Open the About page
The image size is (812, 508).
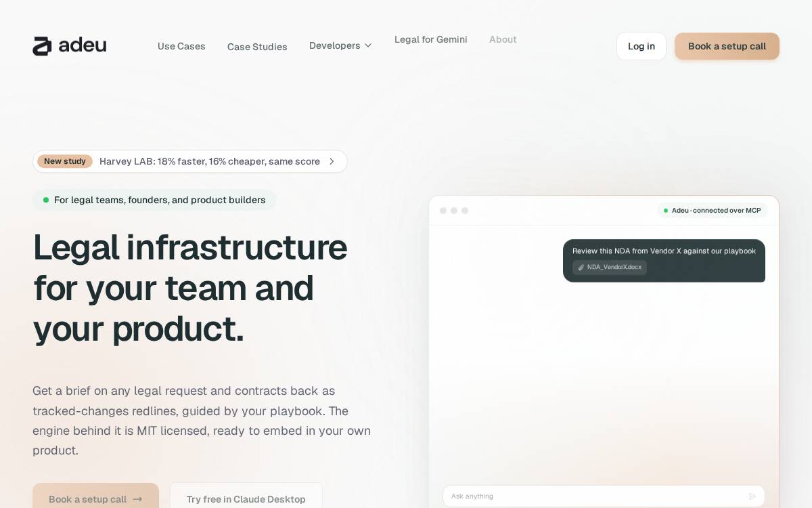click(503, 39)
